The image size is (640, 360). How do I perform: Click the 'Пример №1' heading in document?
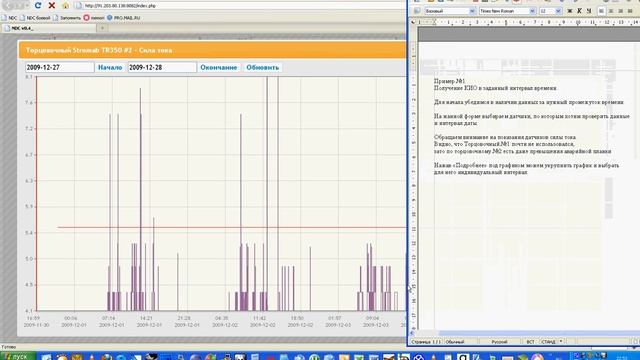pyautogui.click(x=450, y=81)
